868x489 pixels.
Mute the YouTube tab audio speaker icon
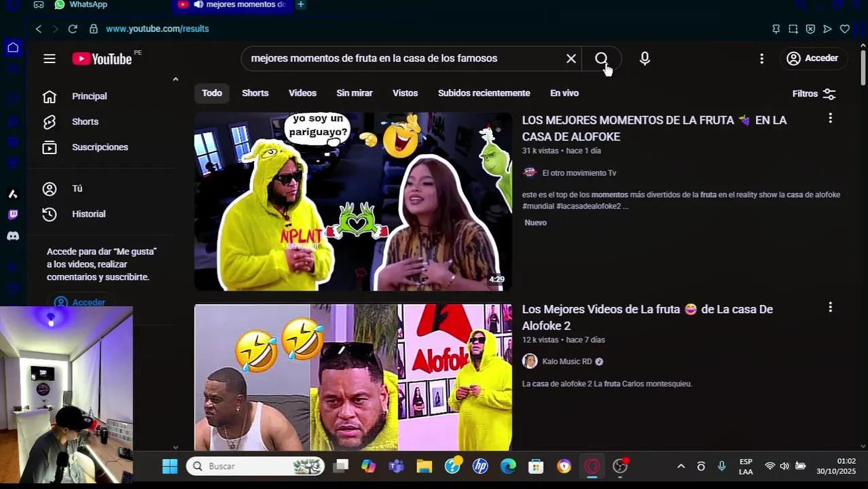(198, 5)
